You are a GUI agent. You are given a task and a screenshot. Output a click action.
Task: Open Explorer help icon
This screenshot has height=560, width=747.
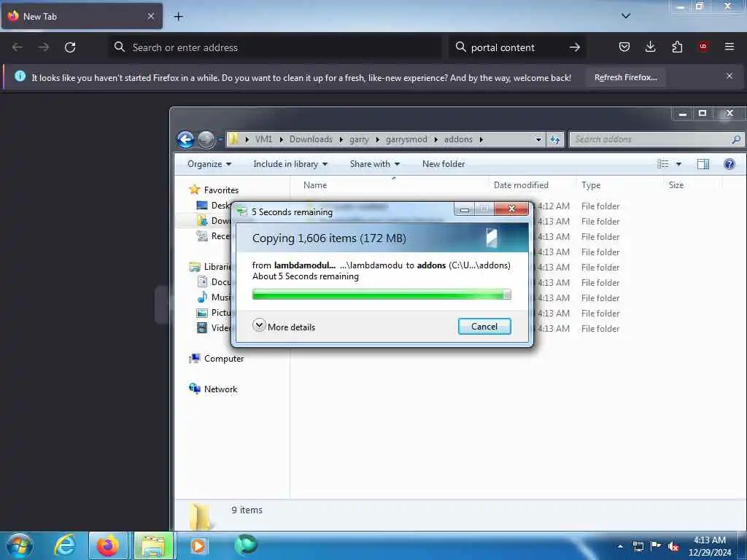(729, 164)
